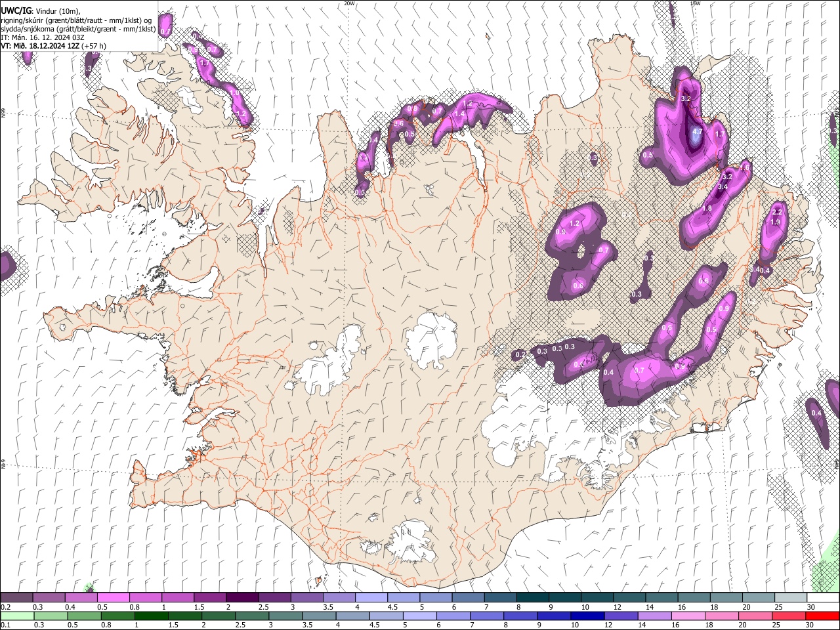Click the rain legend violet swatch labeled 14
The height and width of the screenshot is (630, 840).
tap(654, 616)
